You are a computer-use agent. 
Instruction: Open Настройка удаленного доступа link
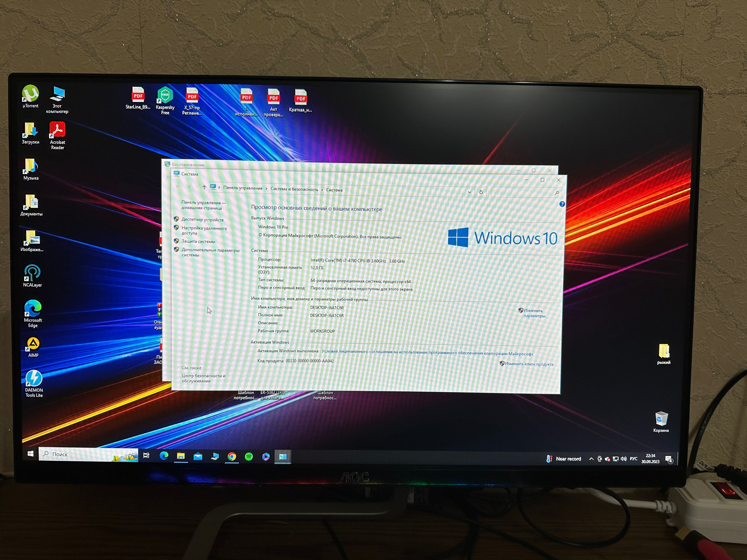(x=204, y=231)
